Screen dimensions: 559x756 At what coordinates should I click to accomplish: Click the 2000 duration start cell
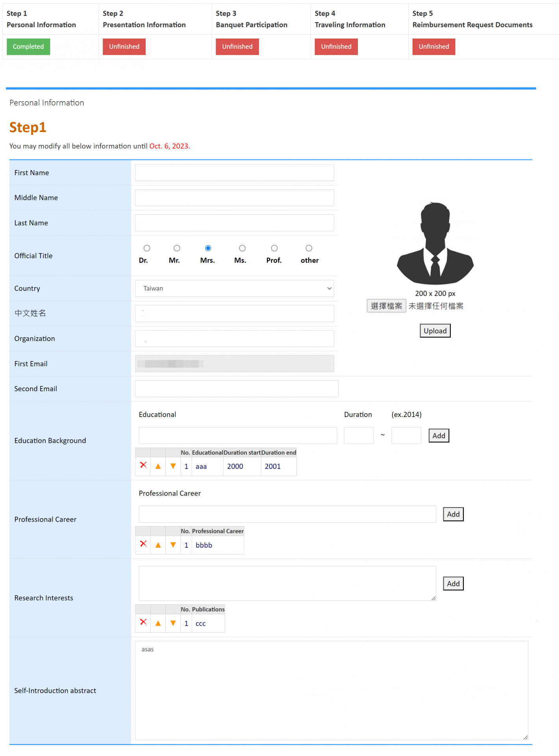[x=242, y=466]
